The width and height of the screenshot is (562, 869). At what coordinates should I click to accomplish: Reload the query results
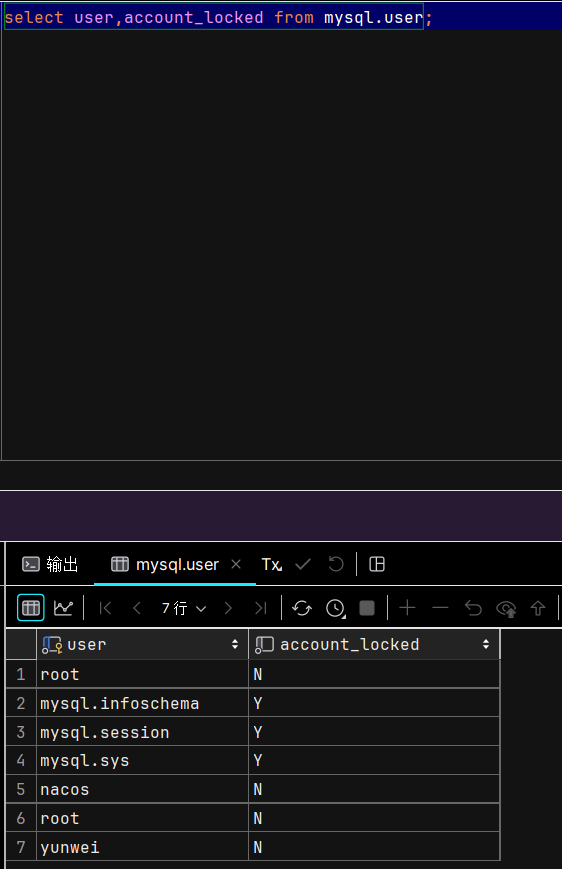pos(302,608)
